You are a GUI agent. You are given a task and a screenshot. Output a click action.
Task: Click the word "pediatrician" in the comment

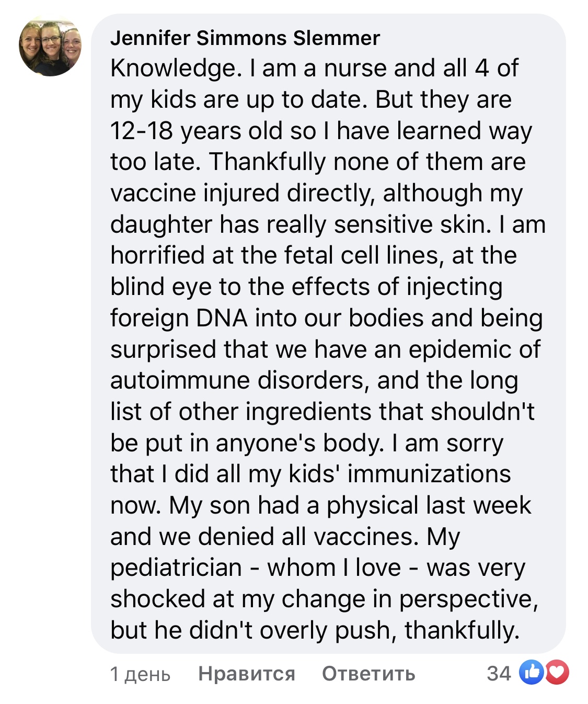click(176, 568)
